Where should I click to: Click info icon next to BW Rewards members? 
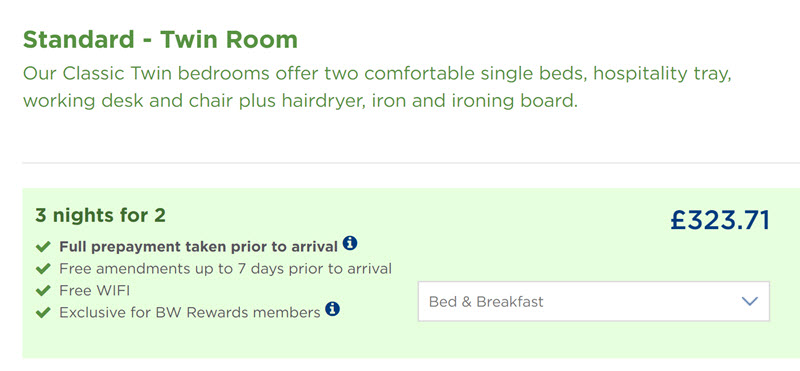[x=332, y=309]
